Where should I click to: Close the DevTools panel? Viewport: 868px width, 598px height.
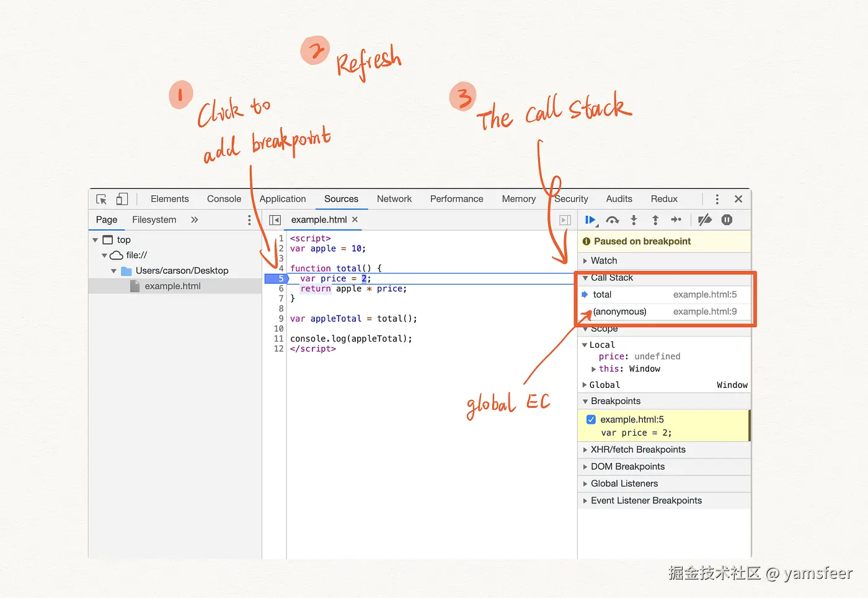tap(738, 199)
